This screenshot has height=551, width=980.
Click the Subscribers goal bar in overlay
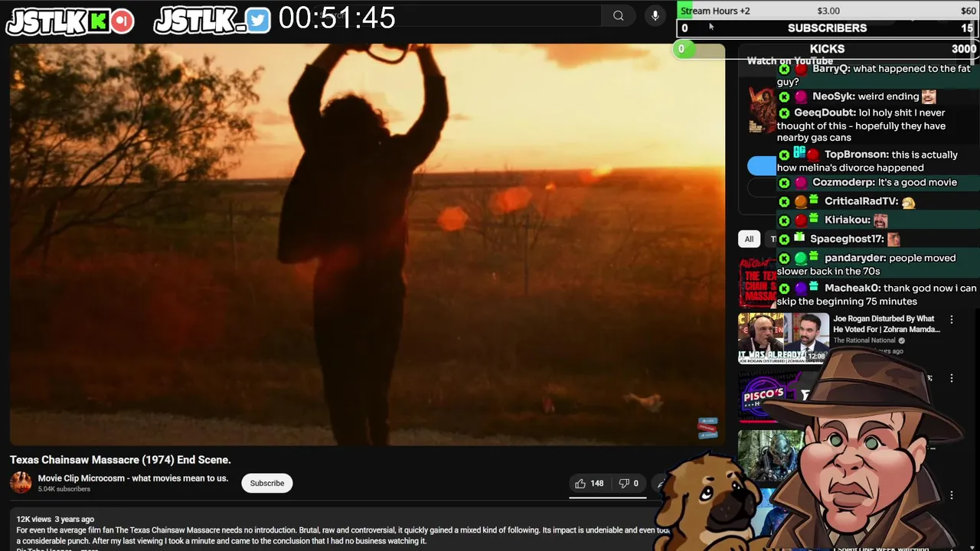tap(828, 28)
